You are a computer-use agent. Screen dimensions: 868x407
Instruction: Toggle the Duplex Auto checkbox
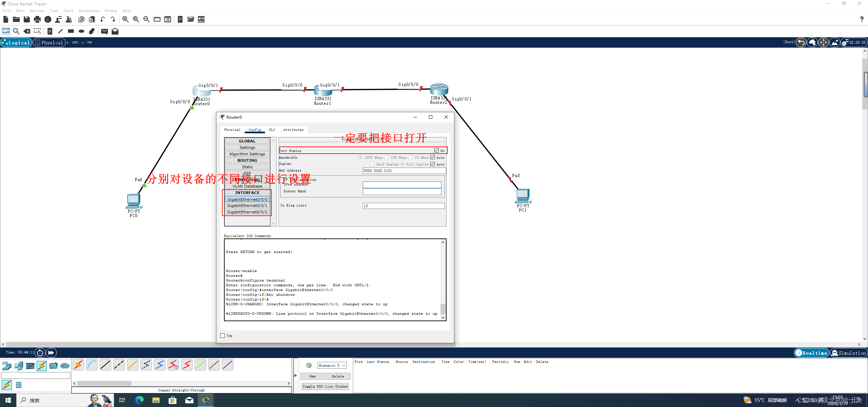click(x=433, y=164)
